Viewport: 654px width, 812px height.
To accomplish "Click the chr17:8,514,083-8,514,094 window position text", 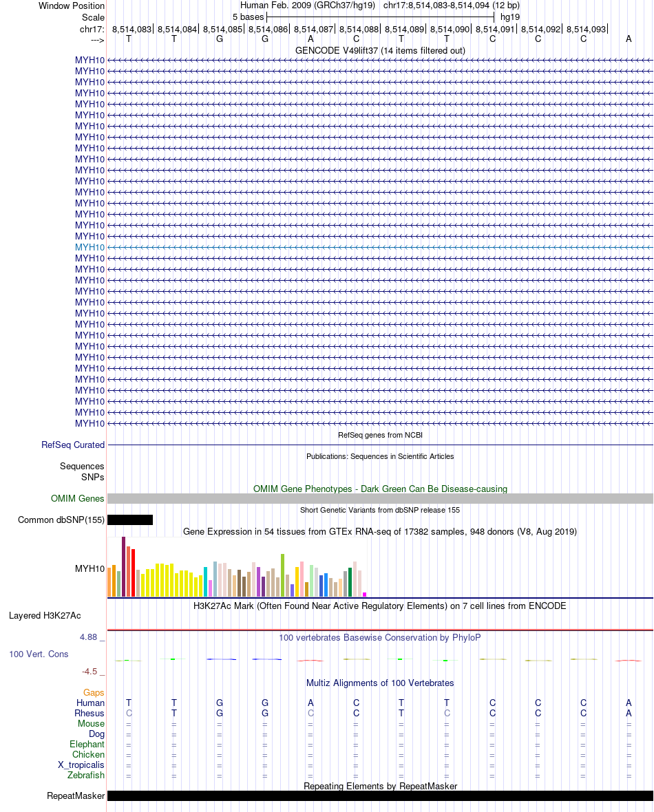I will (452, 6).
